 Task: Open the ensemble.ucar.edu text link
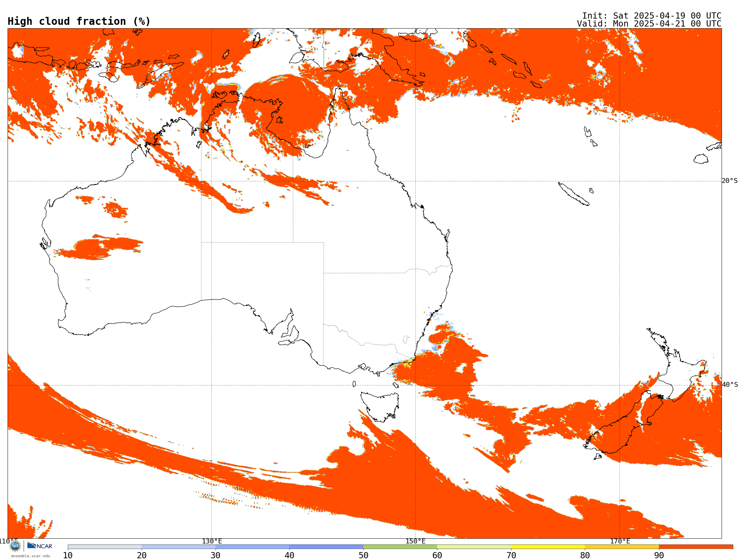30,556
